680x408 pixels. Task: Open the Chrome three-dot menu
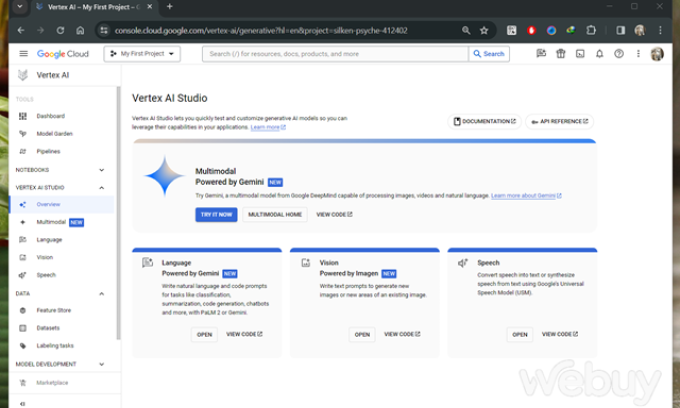pyautogui.click(x=660, y=30)
